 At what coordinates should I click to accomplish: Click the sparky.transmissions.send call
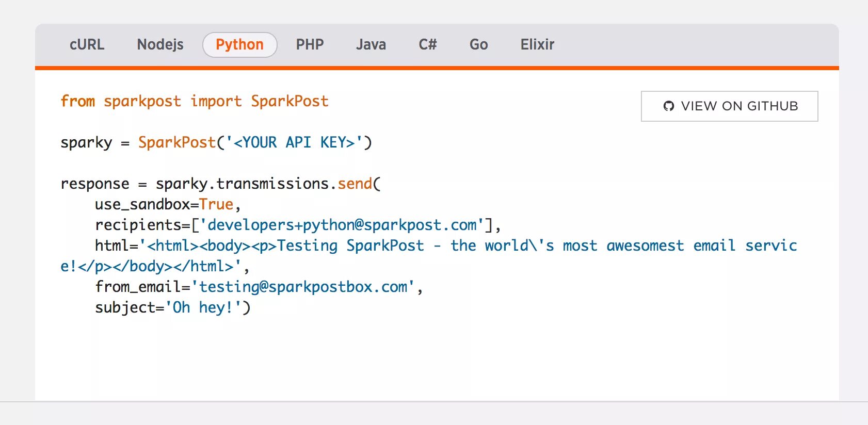[x=268, y=184]
